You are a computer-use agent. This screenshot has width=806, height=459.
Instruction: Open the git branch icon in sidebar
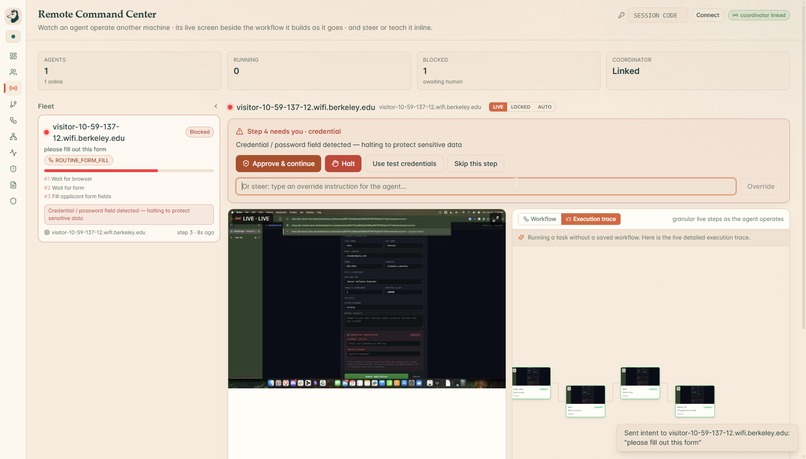13,104
